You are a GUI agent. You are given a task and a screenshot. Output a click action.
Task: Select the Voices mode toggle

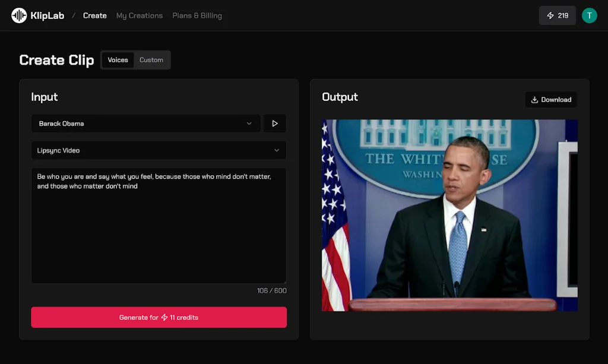118,59
